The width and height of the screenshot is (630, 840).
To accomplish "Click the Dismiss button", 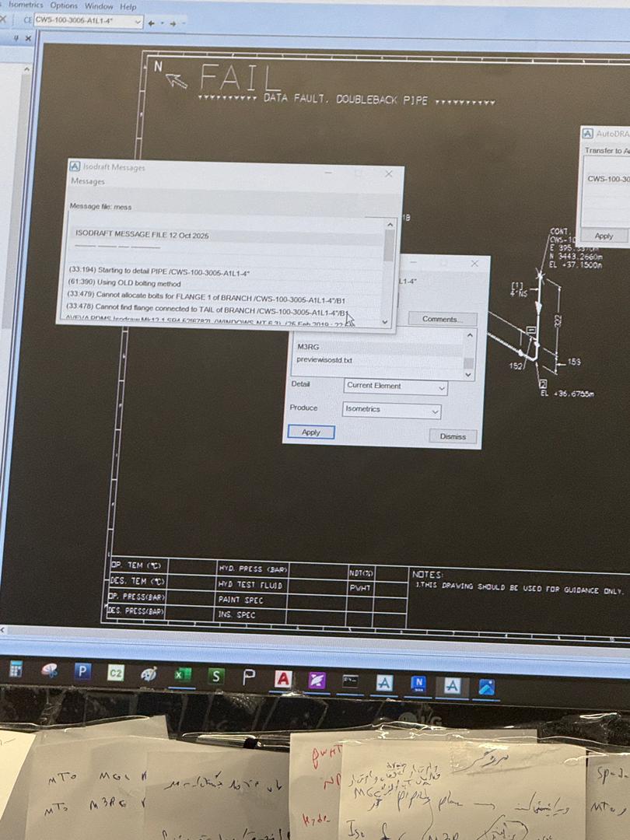I will click(x=453, y=436).
